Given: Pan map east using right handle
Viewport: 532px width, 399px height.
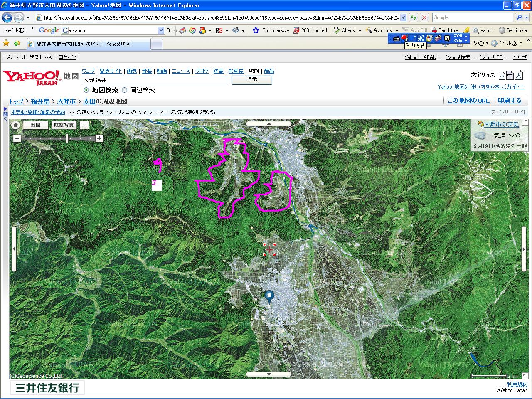Looking at the screenshot, I should [x=524, y=249].
